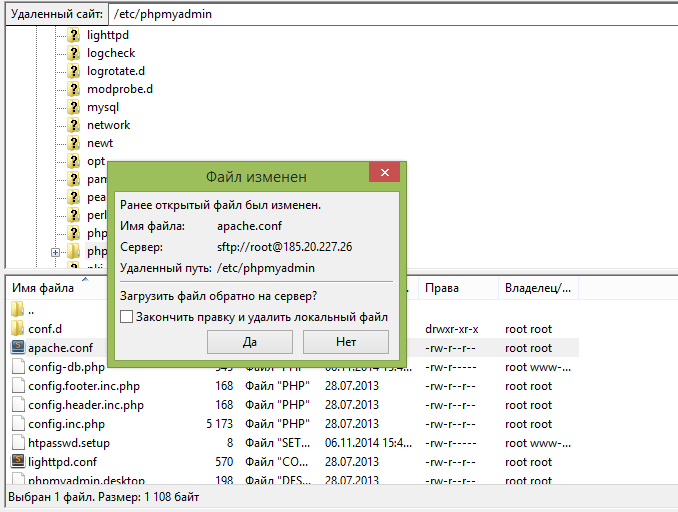Click the parent directory ".." folder icon
This screenshot has width=678, height=512.
click(18, 310)
